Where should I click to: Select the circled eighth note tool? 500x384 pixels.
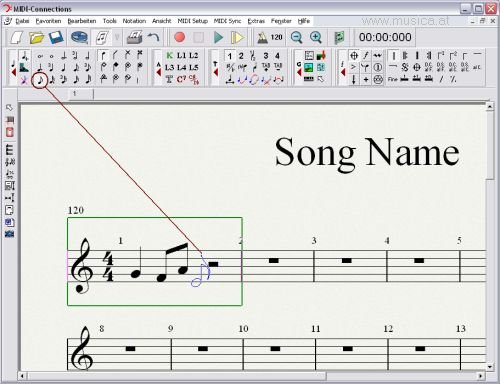[x=40, y=80]
